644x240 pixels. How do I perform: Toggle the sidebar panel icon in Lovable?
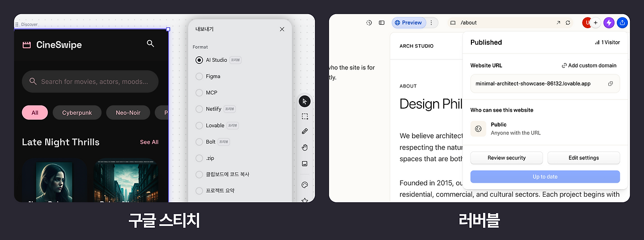[382, 23]
